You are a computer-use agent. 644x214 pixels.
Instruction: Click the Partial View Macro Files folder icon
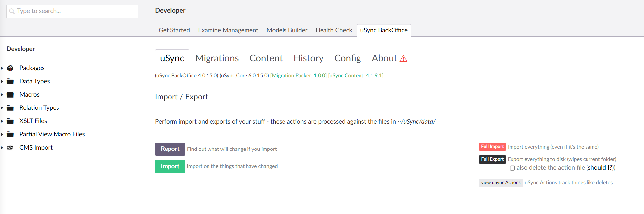pyautogui.click(x=10, y=134)
